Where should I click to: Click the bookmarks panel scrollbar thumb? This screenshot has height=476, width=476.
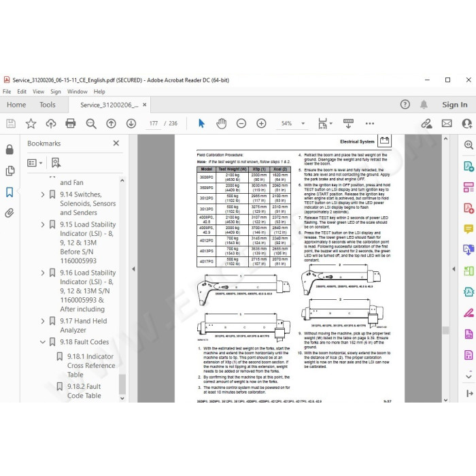(122, 384)
